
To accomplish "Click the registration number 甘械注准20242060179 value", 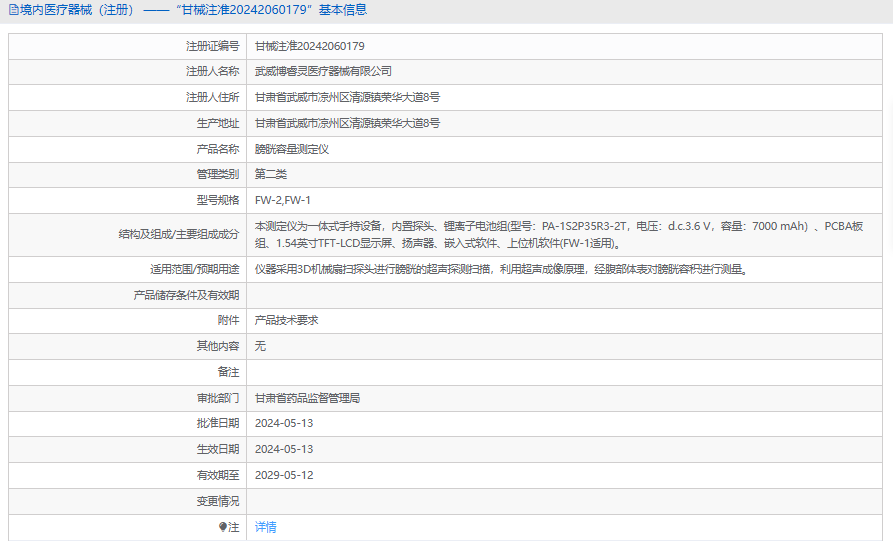I will pos(309,46).
